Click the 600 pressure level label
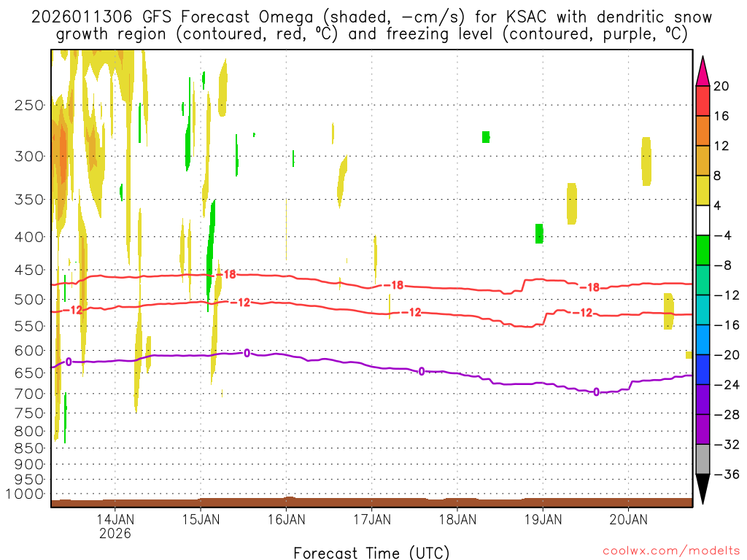747x560 pixels. tap(29, 351)
